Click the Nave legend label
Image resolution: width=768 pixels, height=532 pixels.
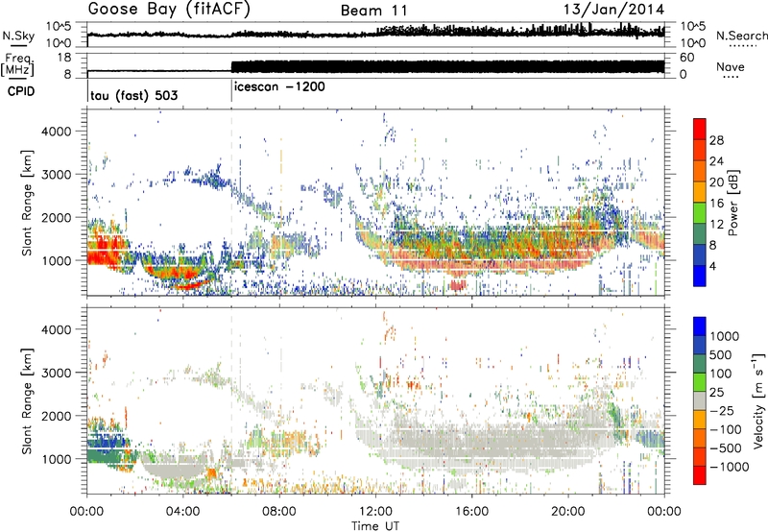pyautogui.click(x=731, y=67)
